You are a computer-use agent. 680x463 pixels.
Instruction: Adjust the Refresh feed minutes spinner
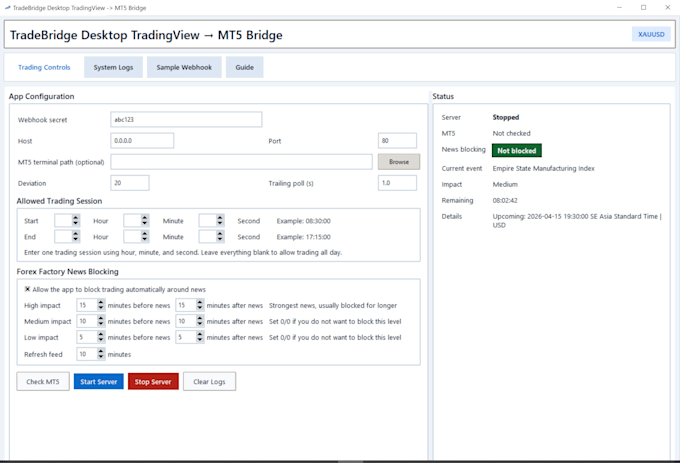(x=91, y=354)
